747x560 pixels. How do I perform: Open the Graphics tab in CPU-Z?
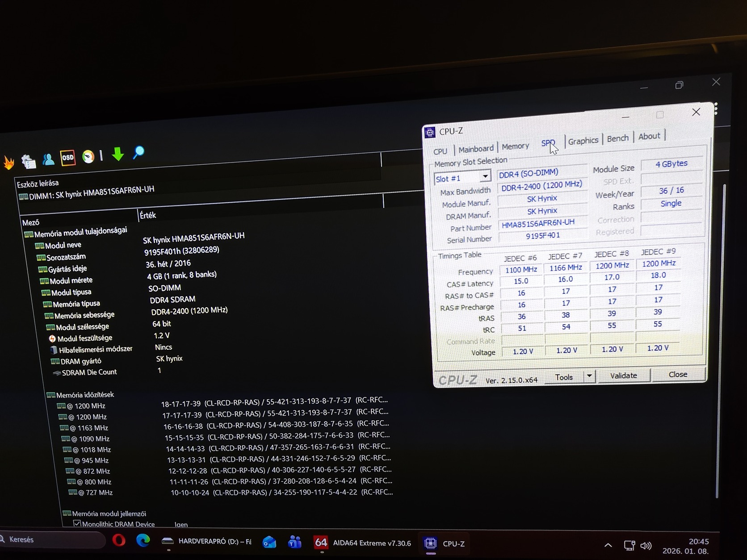pyautogui.click(x=583, y=141)
